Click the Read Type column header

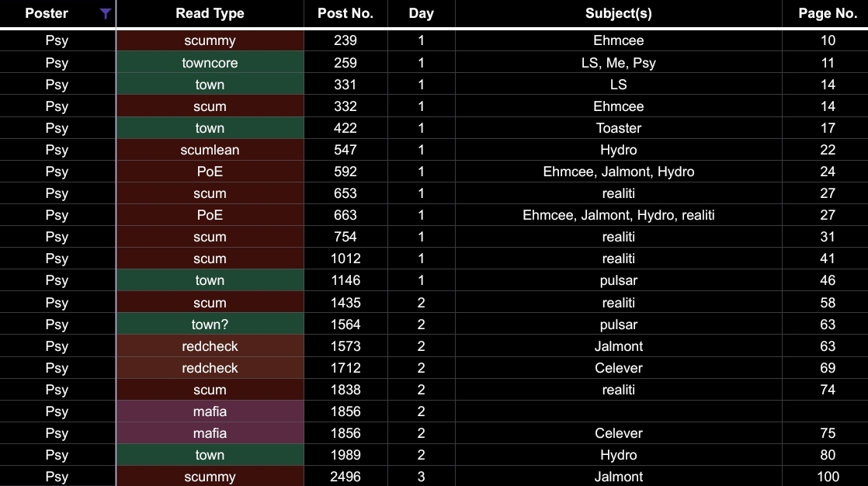[x=210, y=13]
